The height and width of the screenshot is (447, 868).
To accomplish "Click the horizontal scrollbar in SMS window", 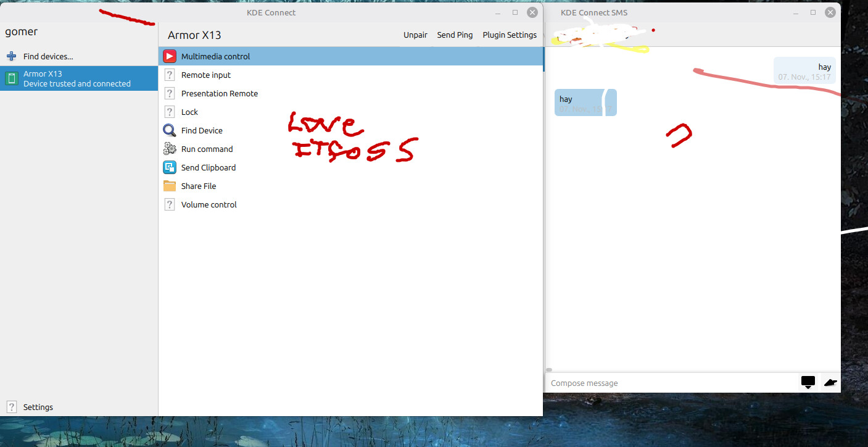I will tap(549, 369).
